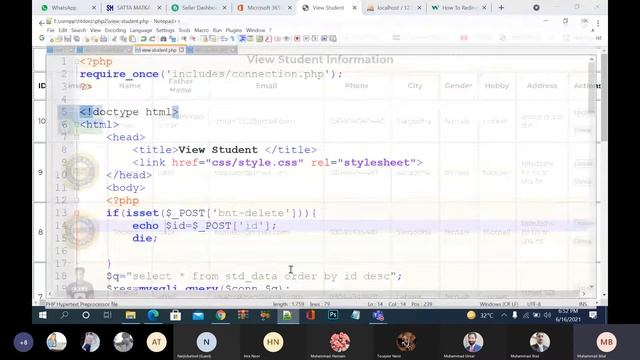Click the macro playback toolbar icon

point(315,39)
